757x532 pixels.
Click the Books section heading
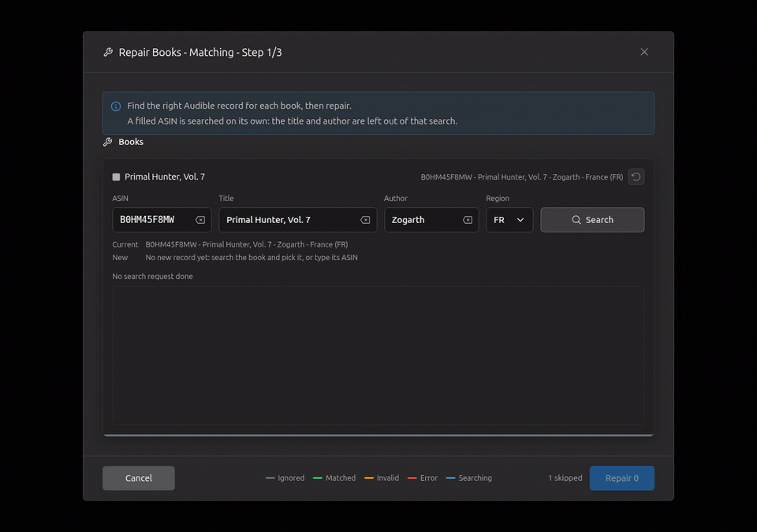[131, 142]
